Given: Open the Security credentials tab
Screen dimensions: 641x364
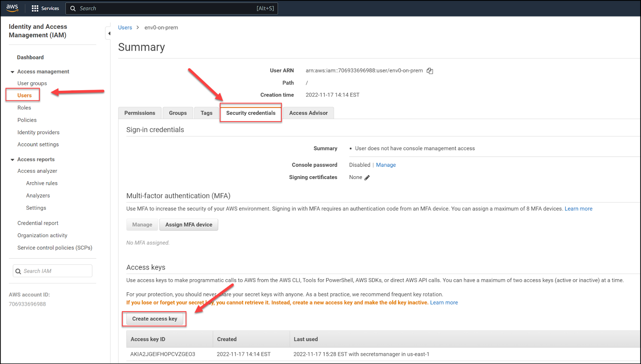Looking at the screenshot, I should tap(251, 113).
